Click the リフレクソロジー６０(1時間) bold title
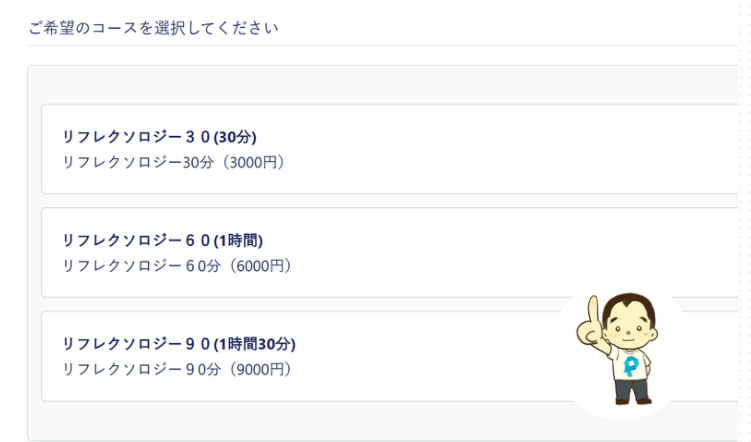Viewport: 751px width, 442px height. point(163,240)
